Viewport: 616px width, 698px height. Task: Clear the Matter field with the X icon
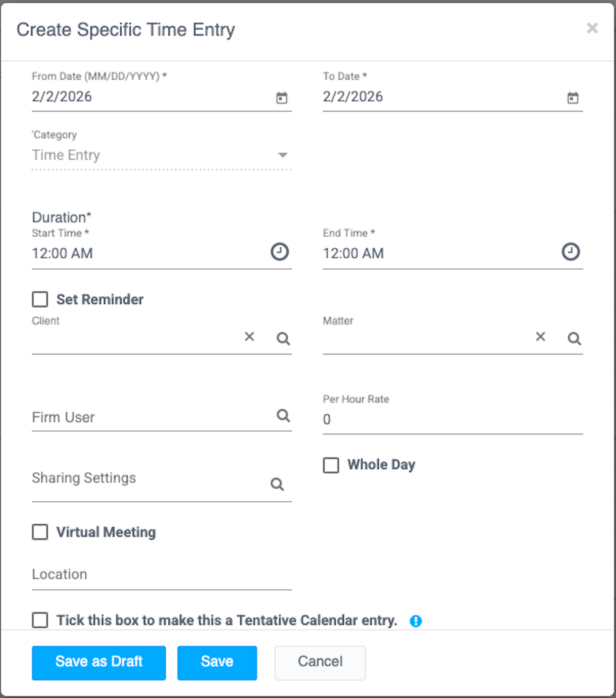pyautogui.click(x=540, y=337)
